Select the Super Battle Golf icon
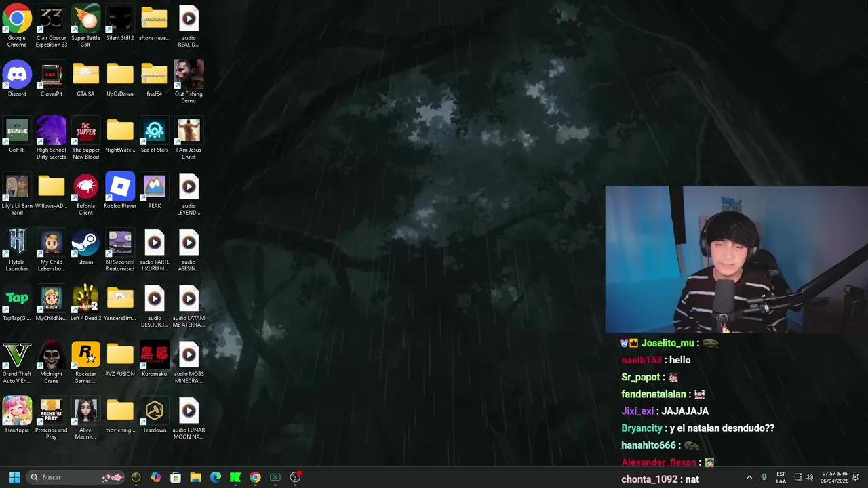 point(85,26)
